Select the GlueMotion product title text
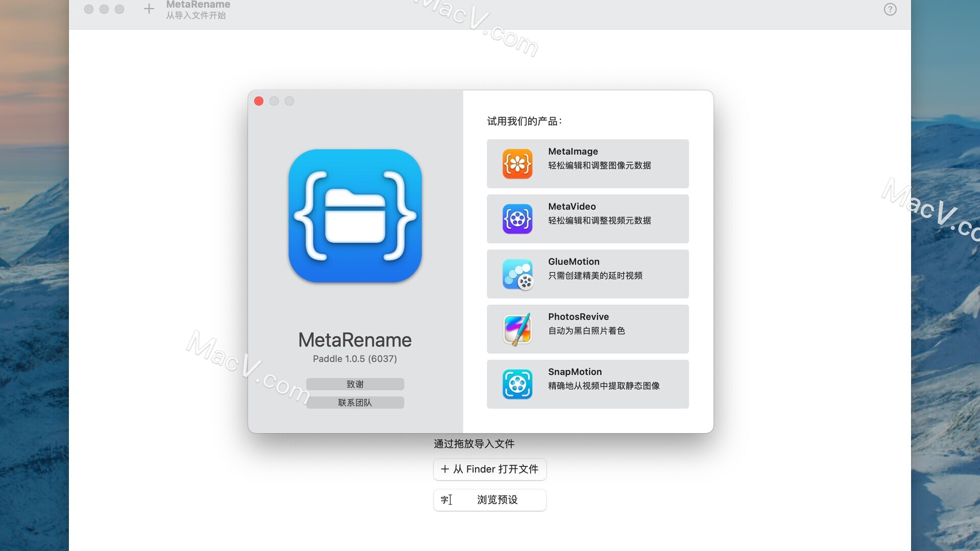980x551 pixels. [574, 262]
